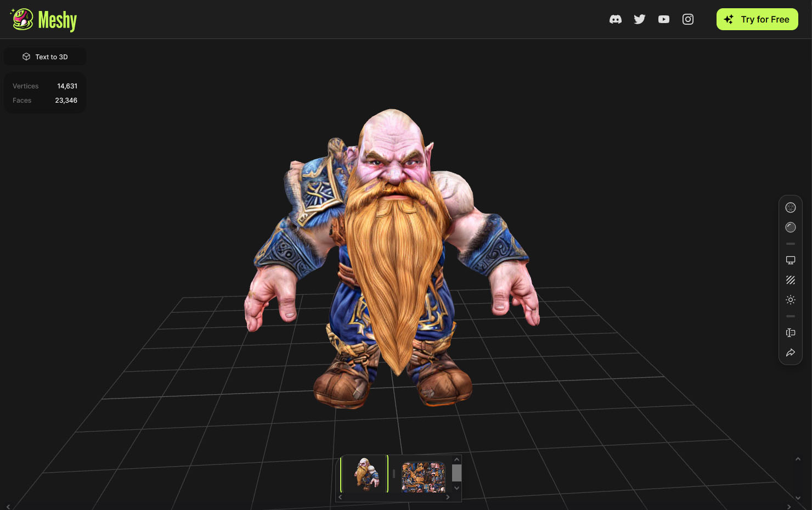The image size is (812, 510).
Task: Click the vertices count 14,631
Action: pos(67,86)
